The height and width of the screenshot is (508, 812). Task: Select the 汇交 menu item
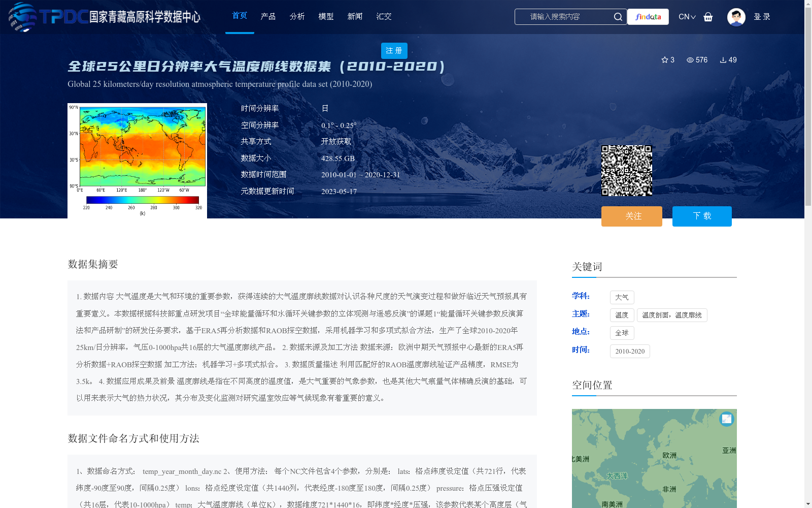pos(384,16)
